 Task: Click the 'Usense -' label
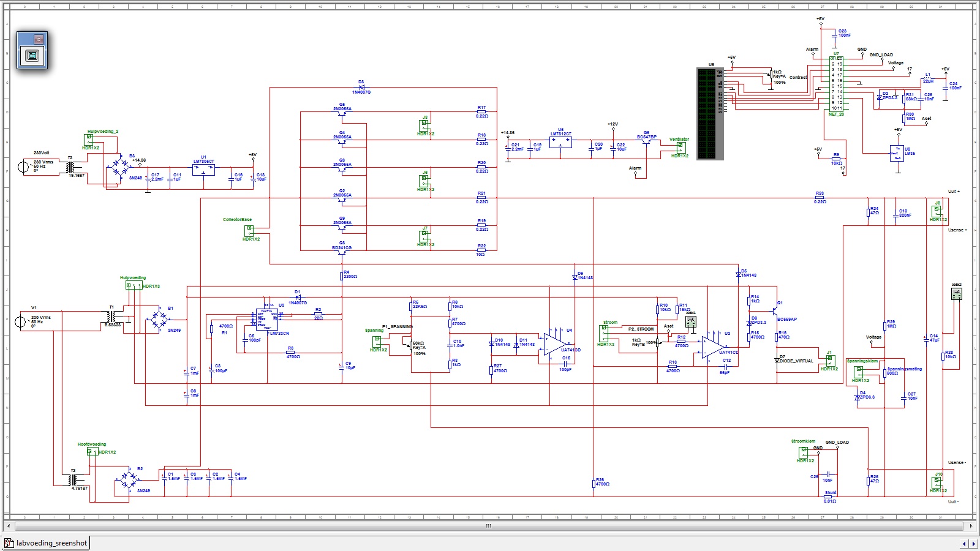[956, 463]
